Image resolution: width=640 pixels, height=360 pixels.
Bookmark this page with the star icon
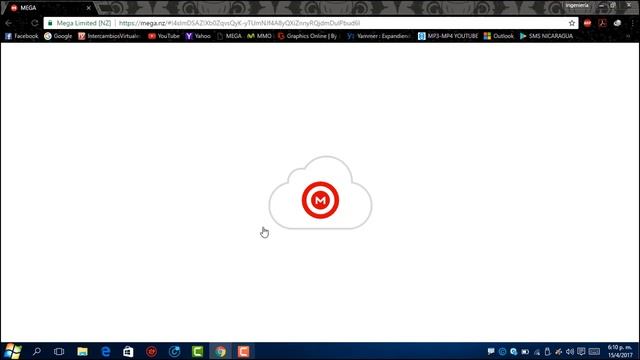(572, 23)
